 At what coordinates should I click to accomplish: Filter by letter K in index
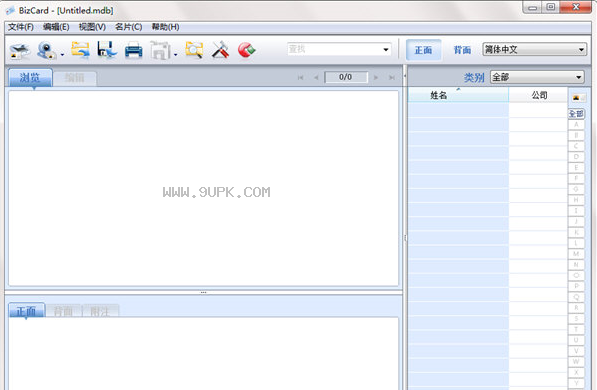(576, 232)
